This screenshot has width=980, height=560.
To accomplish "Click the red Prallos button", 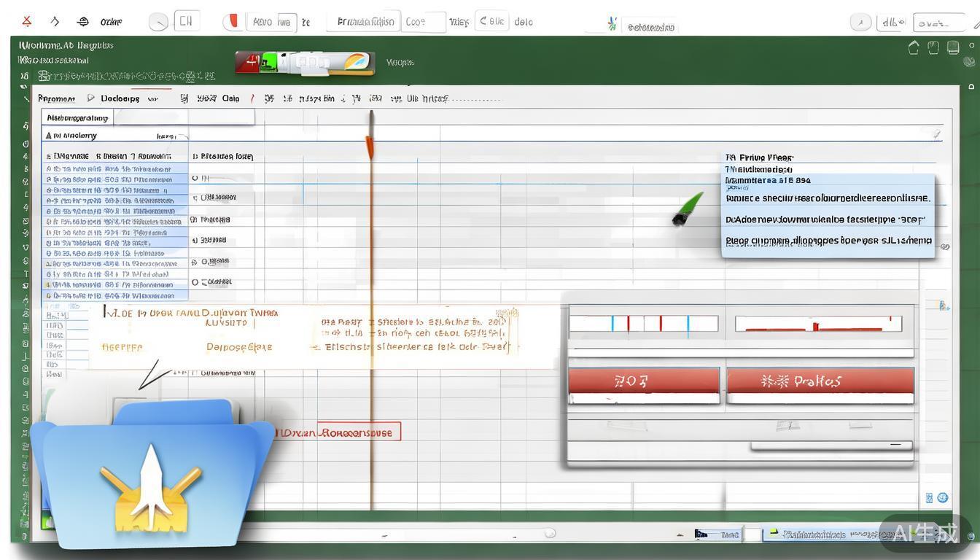I will click(x=820, y=381).
